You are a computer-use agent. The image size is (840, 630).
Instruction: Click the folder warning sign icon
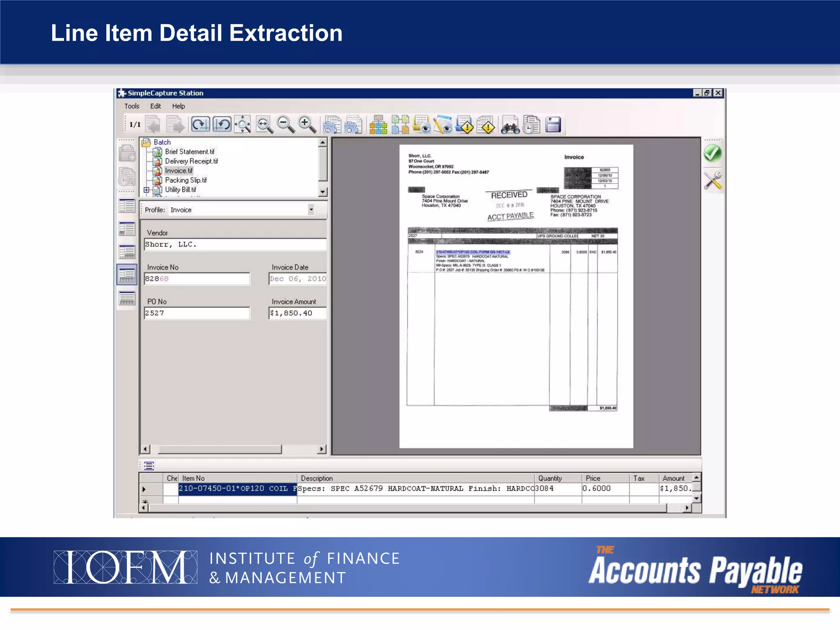click(465, 124)
